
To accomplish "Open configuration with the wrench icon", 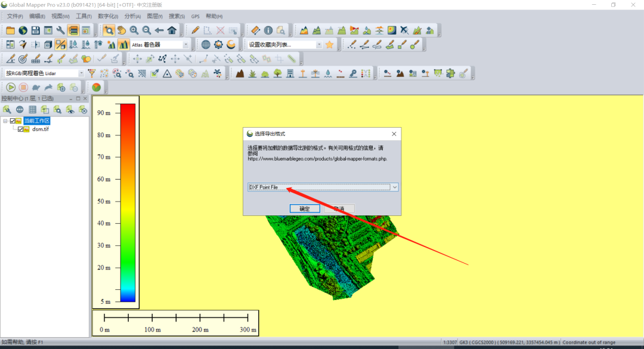I will (60, 30).
